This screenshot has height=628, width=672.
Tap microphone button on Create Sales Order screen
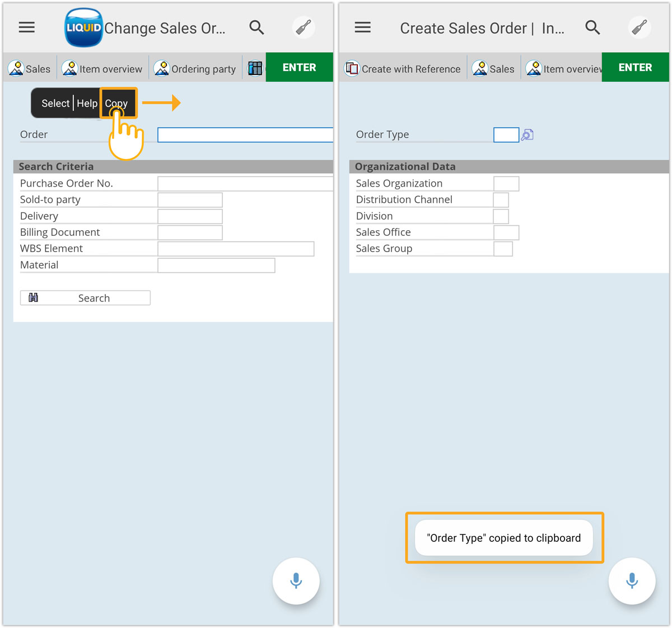(x=632, y=581)
